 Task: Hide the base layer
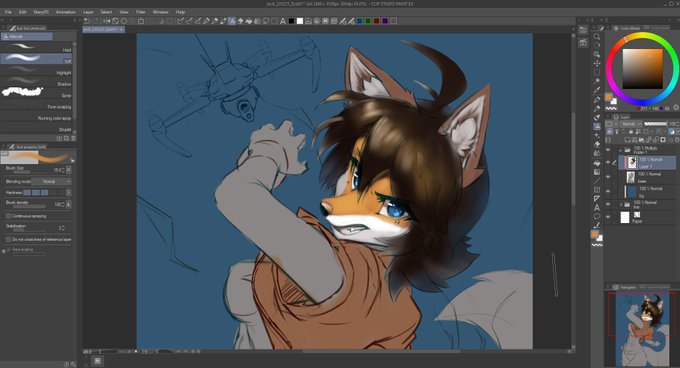coord(608,177)
